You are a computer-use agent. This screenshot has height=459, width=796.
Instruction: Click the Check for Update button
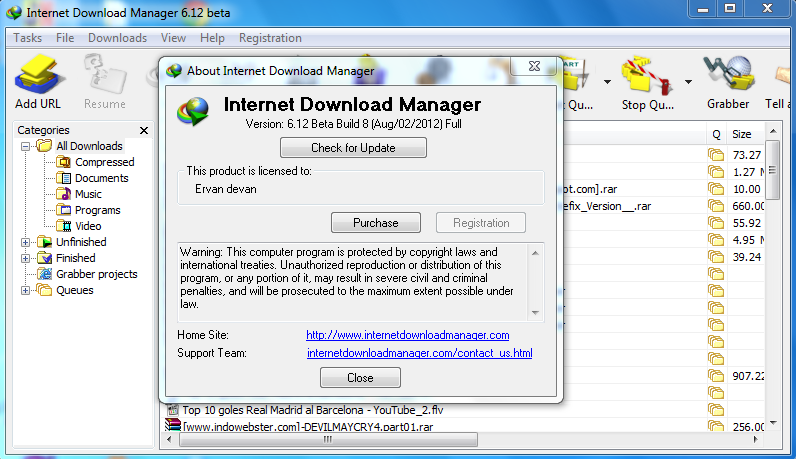click(353, 148)
